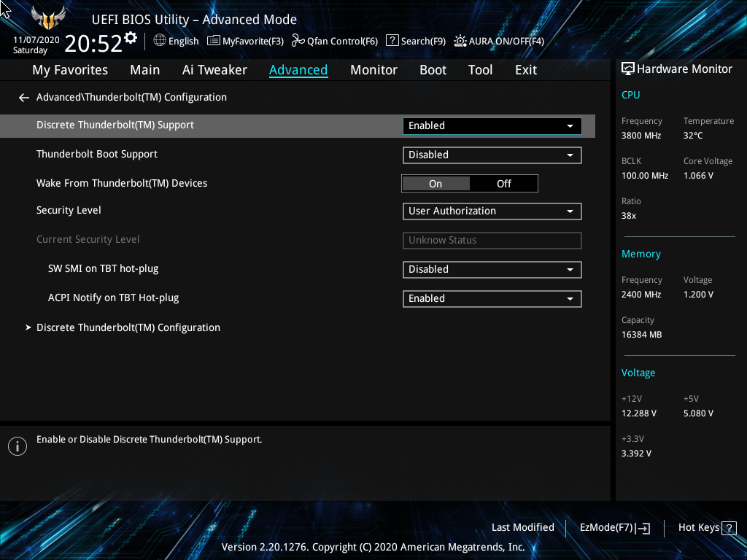This screenshot has width=747, height=560.
Task: Open time settings gear icon by clock
Action: (x=131, y=38)
